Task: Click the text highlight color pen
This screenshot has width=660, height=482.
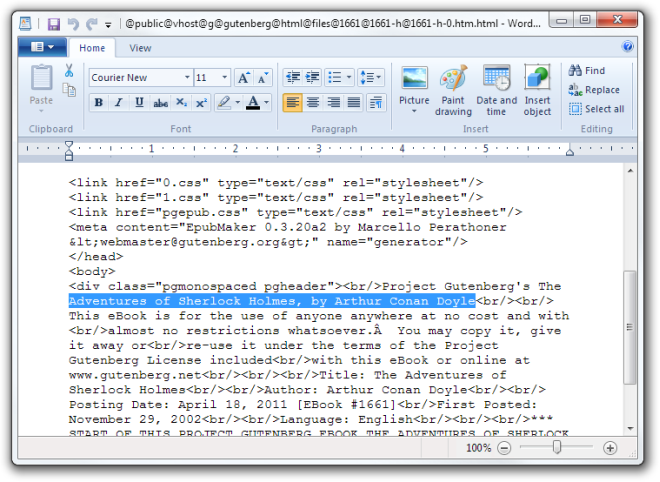Action: 224,102
